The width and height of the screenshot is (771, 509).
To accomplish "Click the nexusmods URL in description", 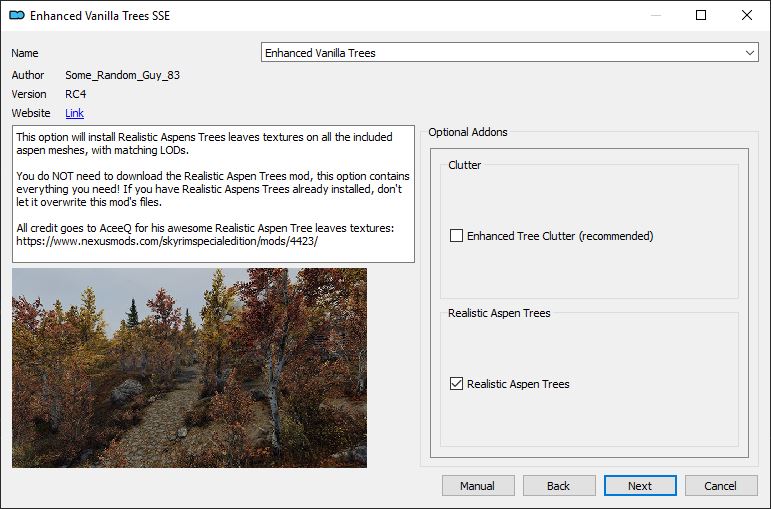I will point(167,241).
